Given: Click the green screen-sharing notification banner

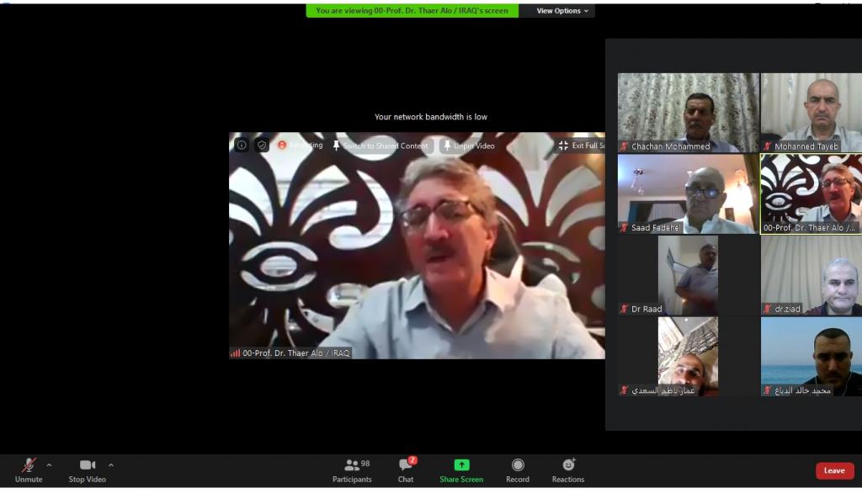Looking at the screenshot, I should [412, 11].
